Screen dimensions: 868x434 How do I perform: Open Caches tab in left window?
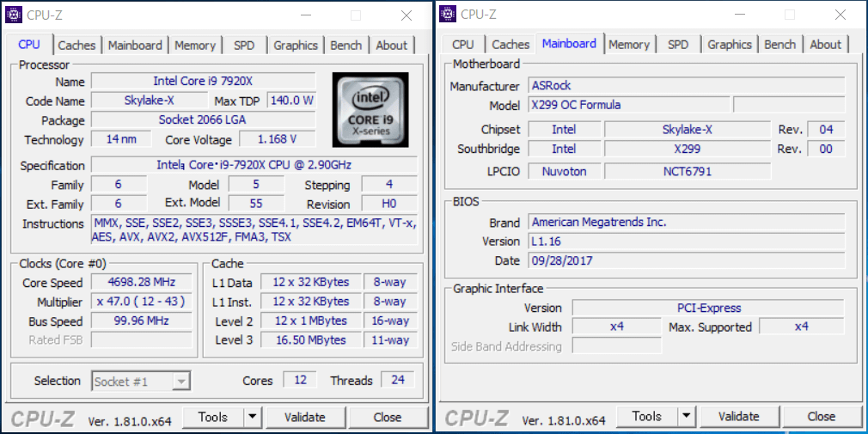pyautogui.click(x=76, y=46)
